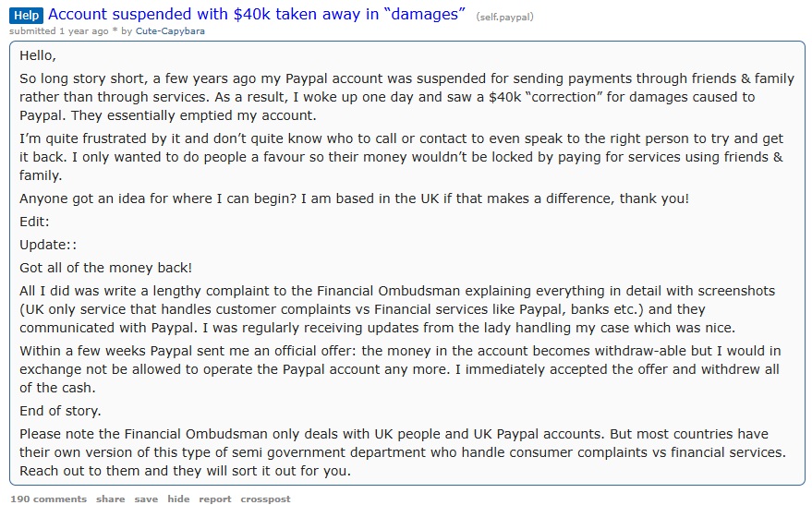Click the blue Help flair tag
The height and width of the screenshot is (505, 812).
click(x=27, y=16)
